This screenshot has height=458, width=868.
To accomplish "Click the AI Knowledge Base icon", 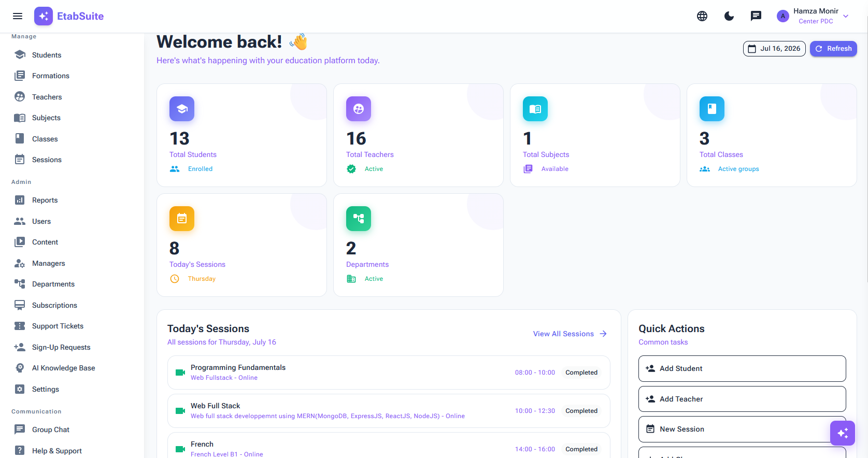I will click(x=20, y=368).
